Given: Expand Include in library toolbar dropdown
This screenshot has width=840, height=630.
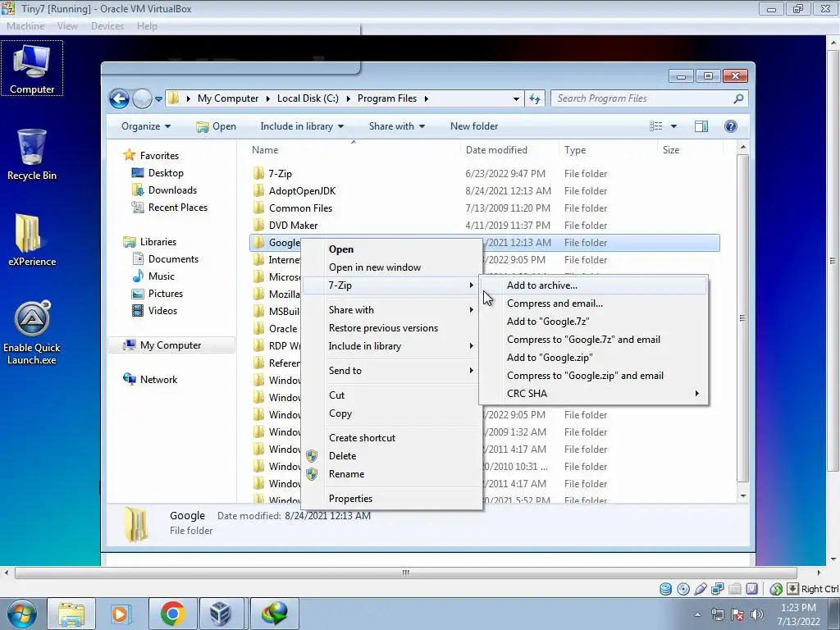Looking at the screenshot, I should (302, 126).
